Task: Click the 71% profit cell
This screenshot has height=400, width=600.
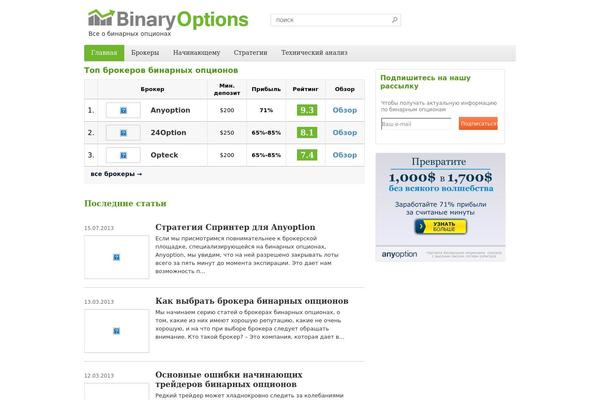Action: point(266,110)
